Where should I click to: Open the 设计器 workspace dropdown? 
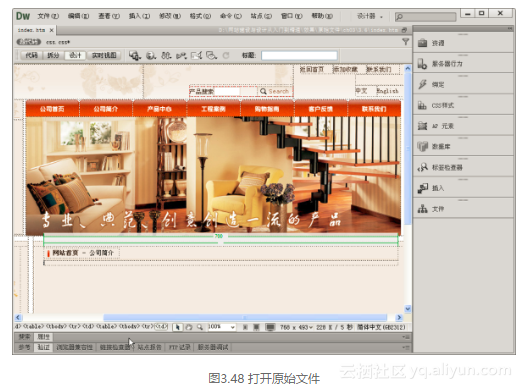coord(370,16)
